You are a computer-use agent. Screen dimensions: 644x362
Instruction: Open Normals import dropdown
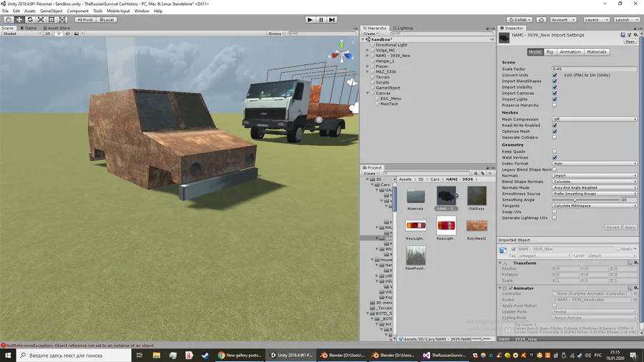(x=595, y=175)
